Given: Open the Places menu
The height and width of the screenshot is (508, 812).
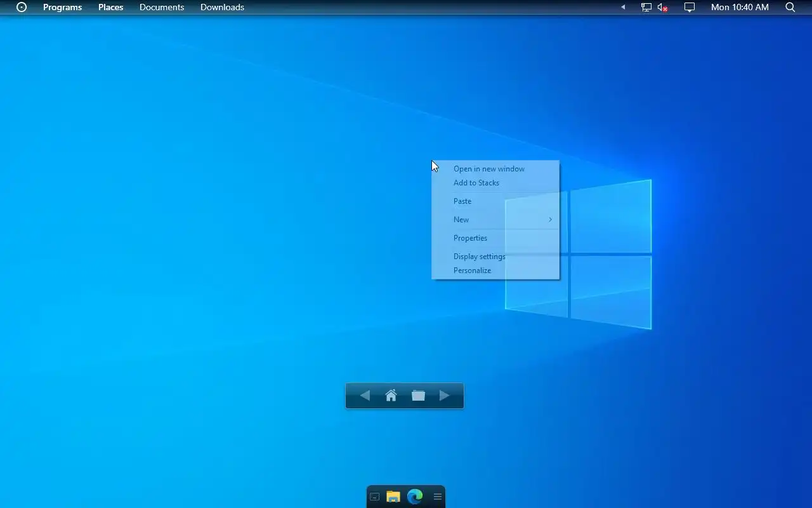Looking at the screenshot, I should pos(110,7).
